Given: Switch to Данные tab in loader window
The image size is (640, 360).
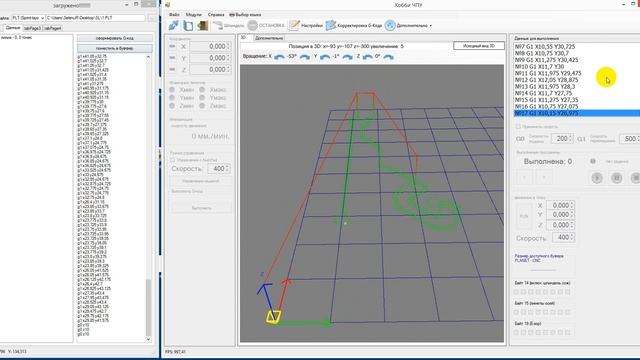Looking at the screenshot, I should 13,28.
